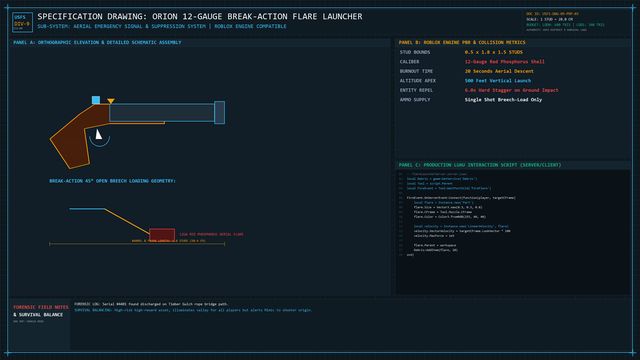Click the final 'end)' code line
The image size is (640, 360).
pos(410,255)
